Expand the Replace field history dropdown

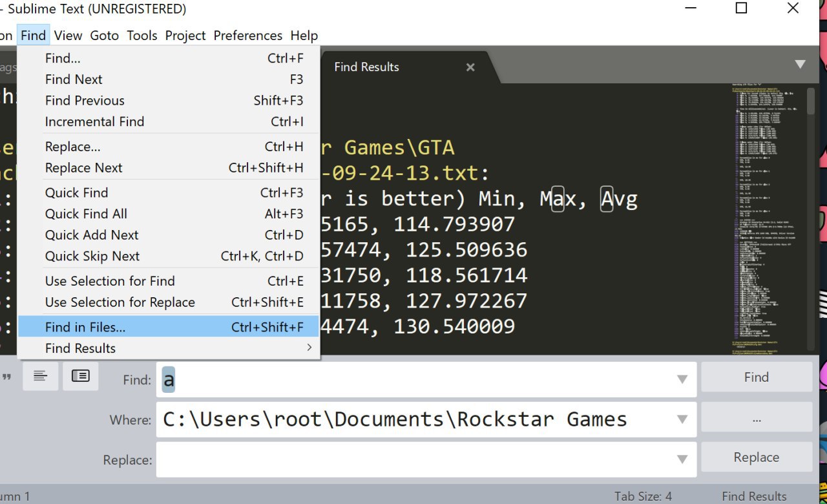682,460
